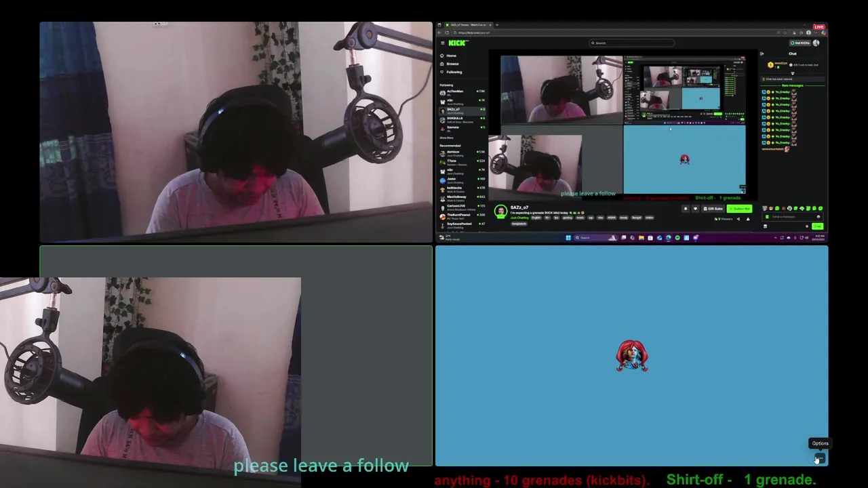Click the Send a message chat field

pos(791,217)
